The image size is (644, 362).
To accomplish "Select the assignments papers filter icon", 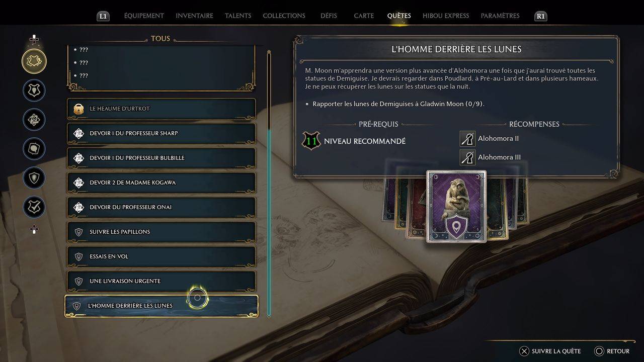I will 34,120.
